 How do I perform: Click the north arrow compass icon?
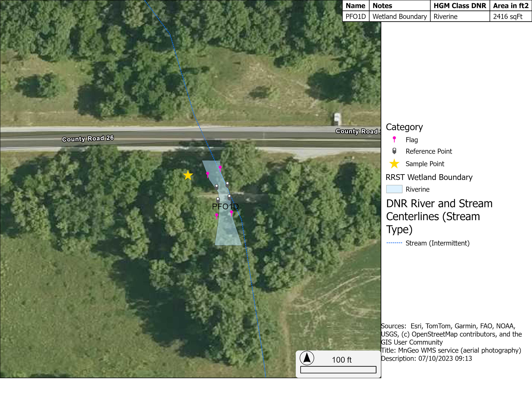tap(307, 358)
